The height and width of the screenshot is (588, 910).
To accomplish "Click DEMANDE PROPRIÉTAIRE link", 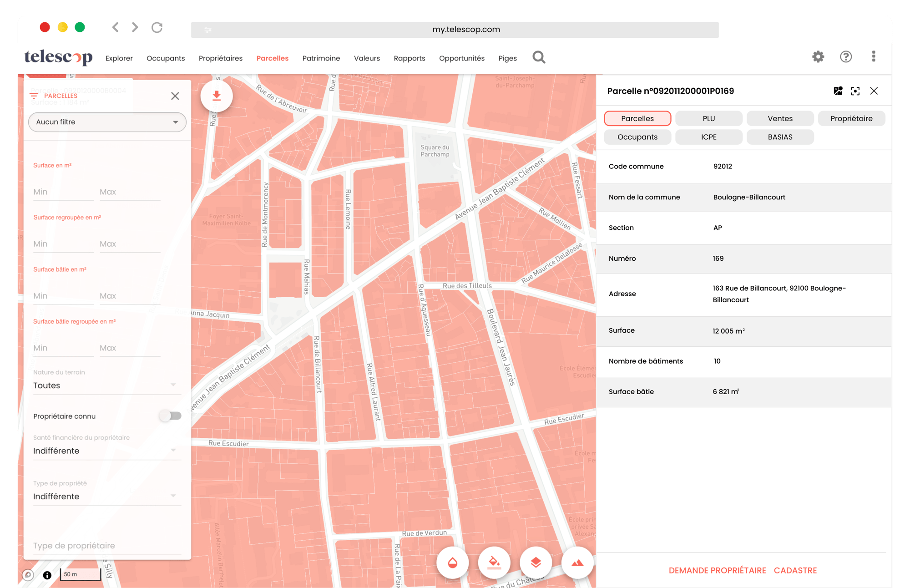I will [x=717, y=570].
